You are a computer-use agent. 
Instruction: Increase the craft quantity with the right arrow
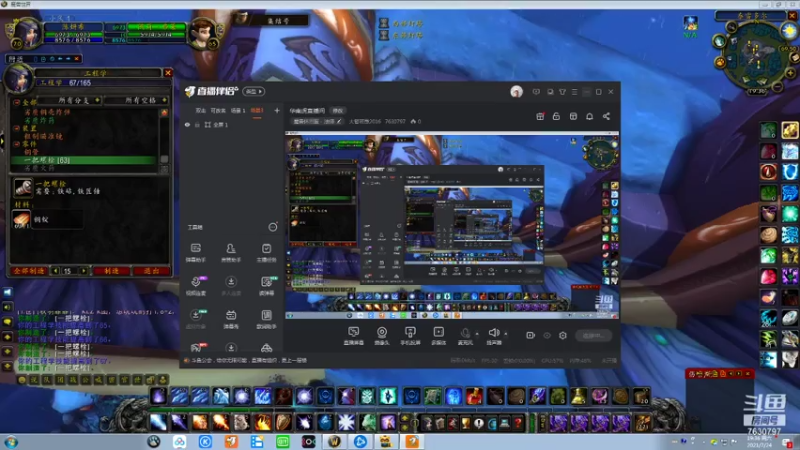pos(84,271)
